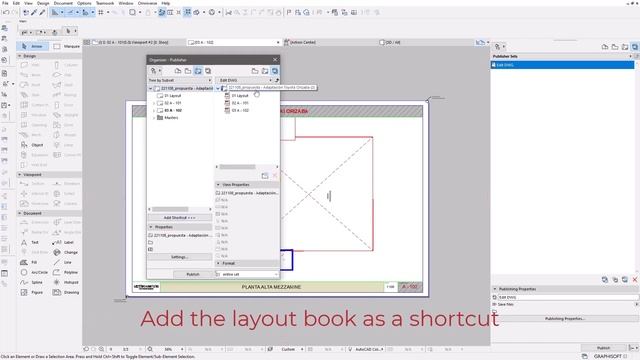Image resolution: width=640 pixels, height=360 pixels.
Task: Open the Options menu
Action: (x=84, y=3)
